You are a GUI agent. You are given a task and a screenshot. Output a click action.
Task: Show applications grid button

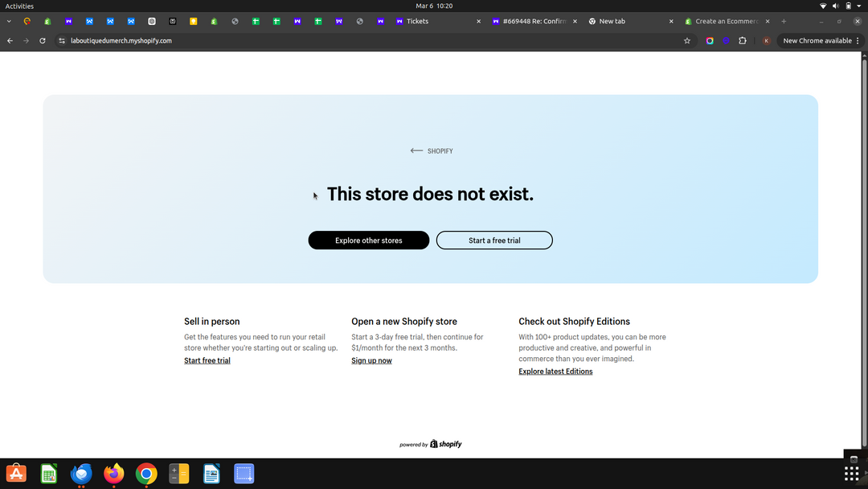coord(851,474)
